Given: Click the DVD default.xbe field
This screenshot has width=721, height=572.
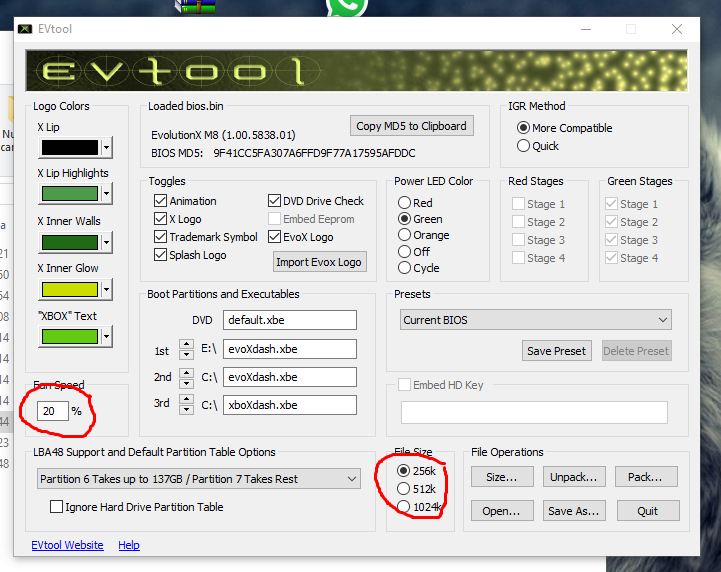Looking at the screenshot, I should [290, 320].
